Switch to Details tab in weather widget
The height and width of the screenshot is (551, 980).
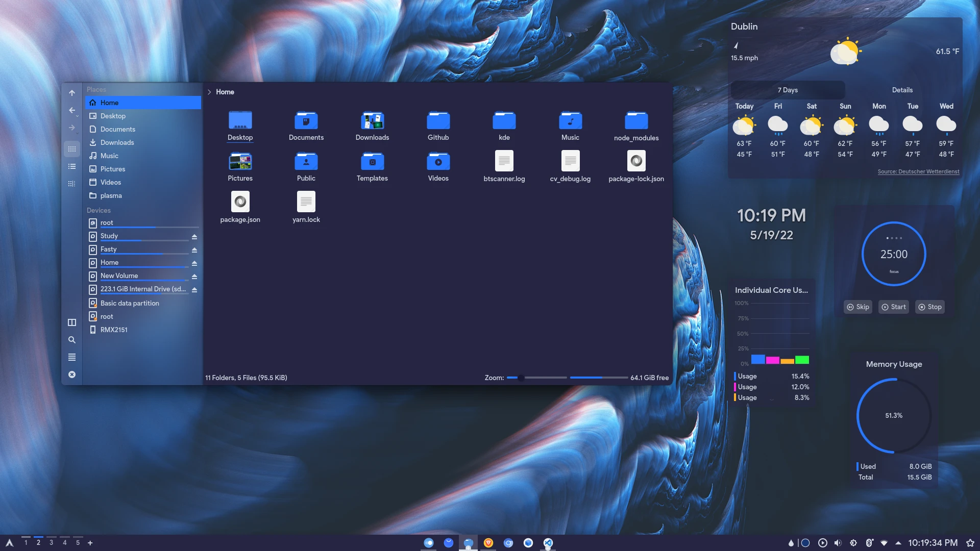902,90
